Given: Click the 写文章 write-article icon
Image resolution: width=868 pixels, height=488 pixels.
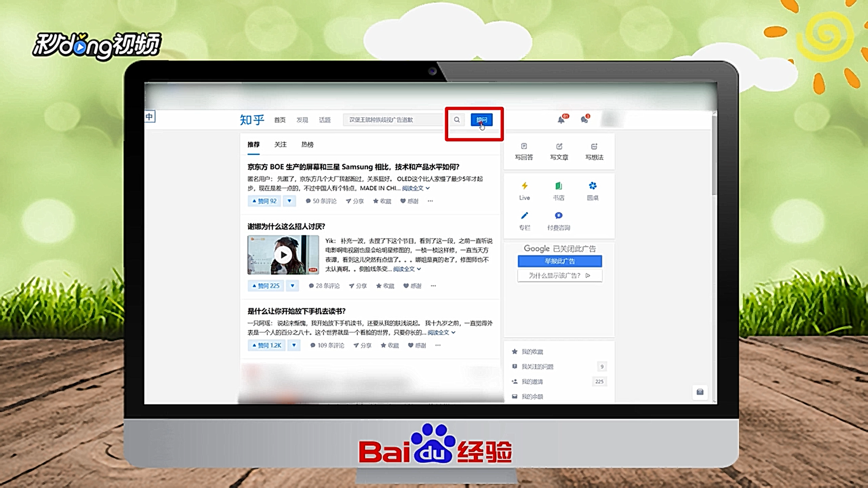Looking at the screenshot, I should click(559, 146).
